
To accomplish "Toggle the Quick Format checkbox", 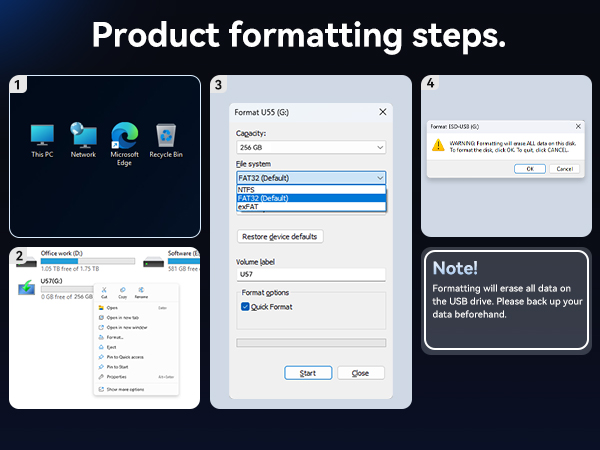I will pos(245,307).
